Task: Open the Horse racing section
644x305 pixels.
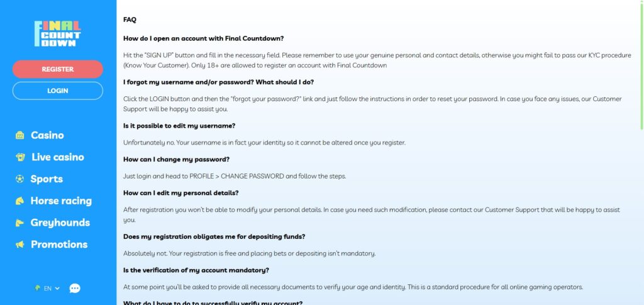Action: click(x=61, y=201)
